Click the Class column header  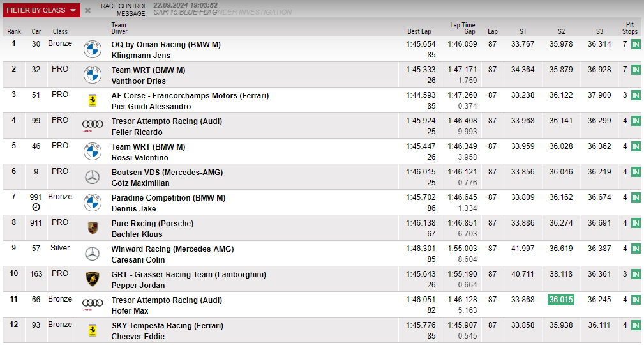60,31
